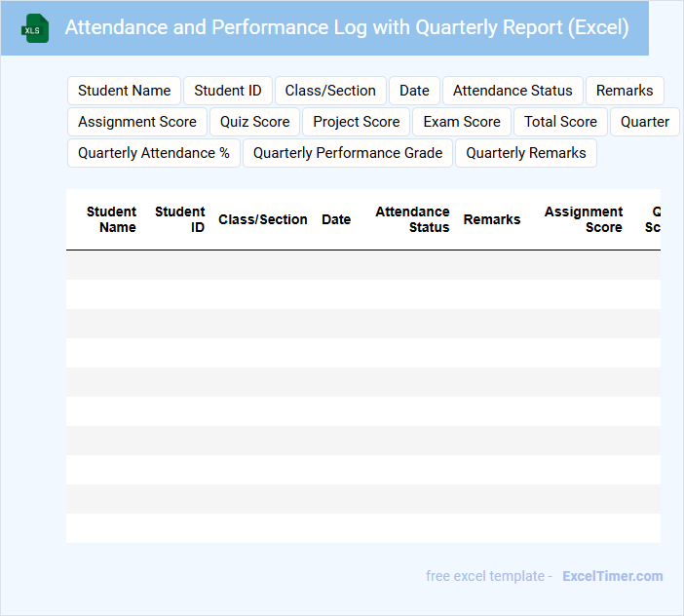The height and width of the screenshot is (616, 684).
Task: Click the Class/Section tag
Action: (x=330, y=91)
